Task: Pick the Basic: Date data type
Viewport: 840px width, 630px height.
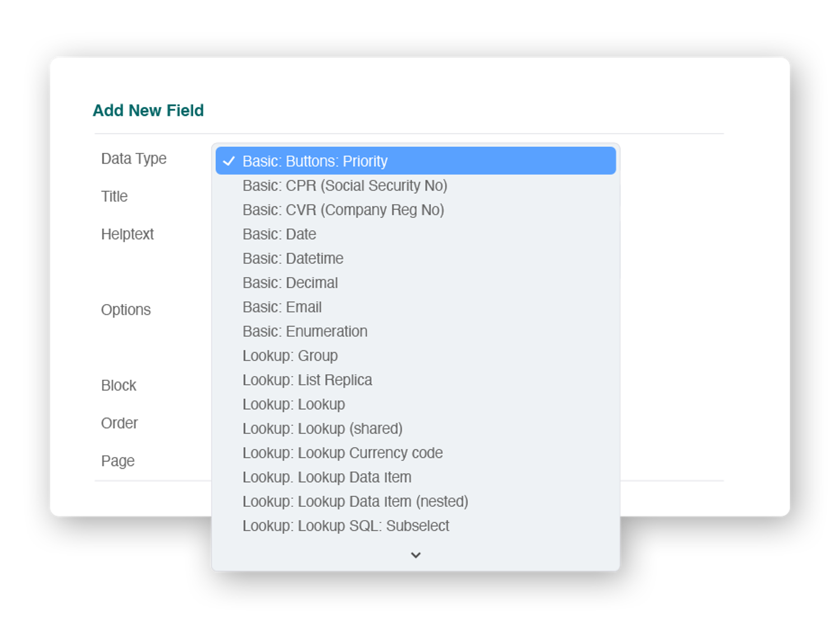Action: coord(279,234)
